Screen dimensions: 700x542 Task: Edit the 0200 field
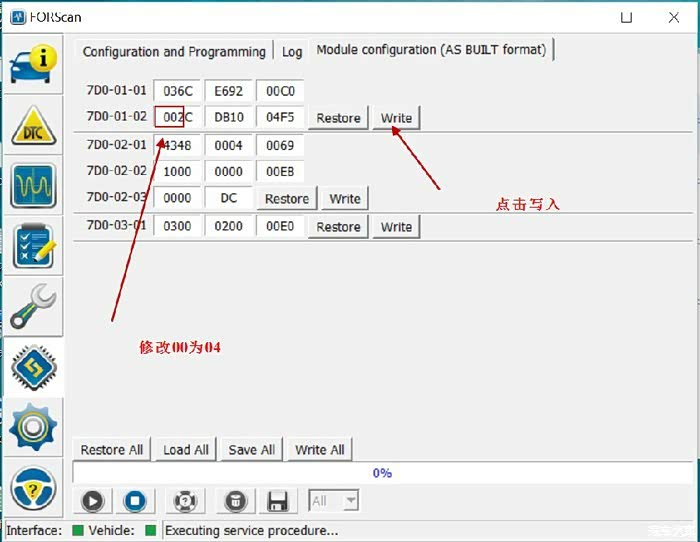229,226
